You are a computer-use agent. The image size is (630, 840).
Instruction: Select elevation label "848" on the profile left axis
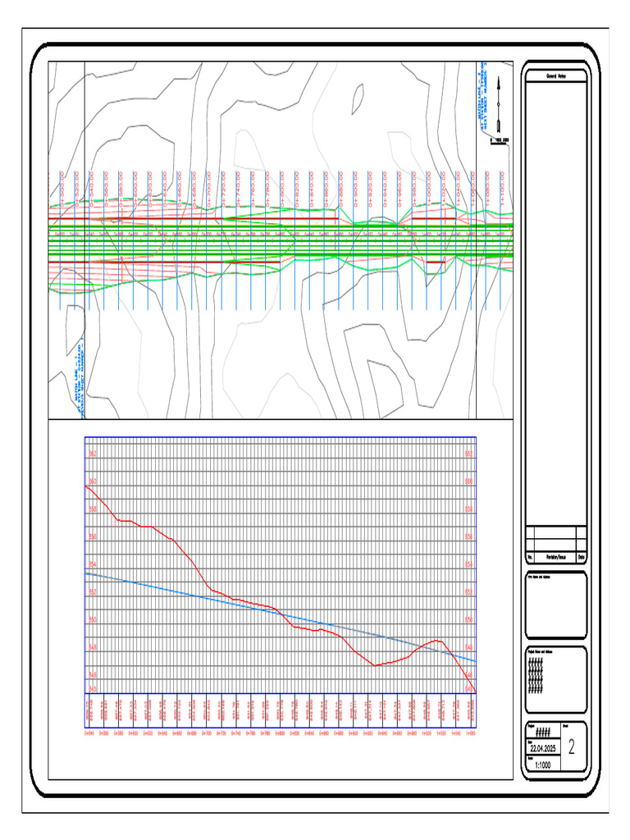93,648
